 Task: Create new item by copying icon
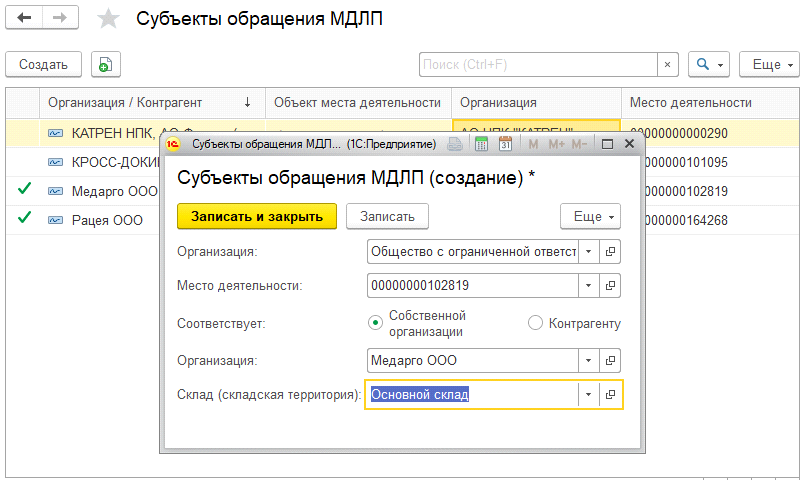point(105,65)
